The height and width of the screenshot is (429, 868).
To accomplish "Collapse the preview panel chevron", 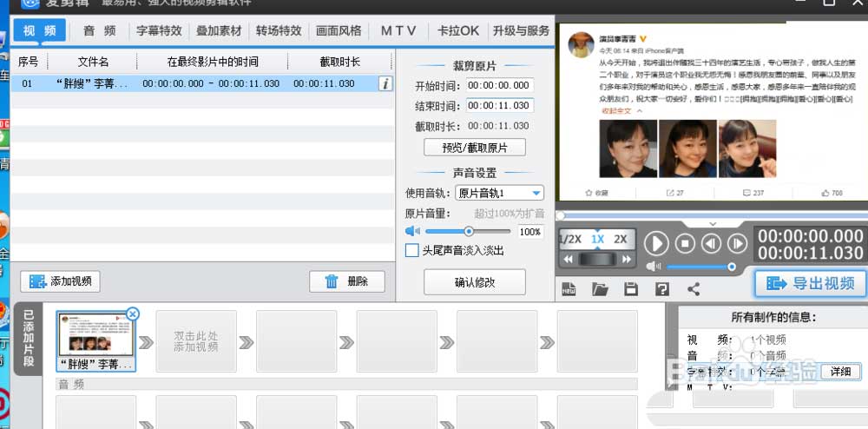I will tap(713, 224).
